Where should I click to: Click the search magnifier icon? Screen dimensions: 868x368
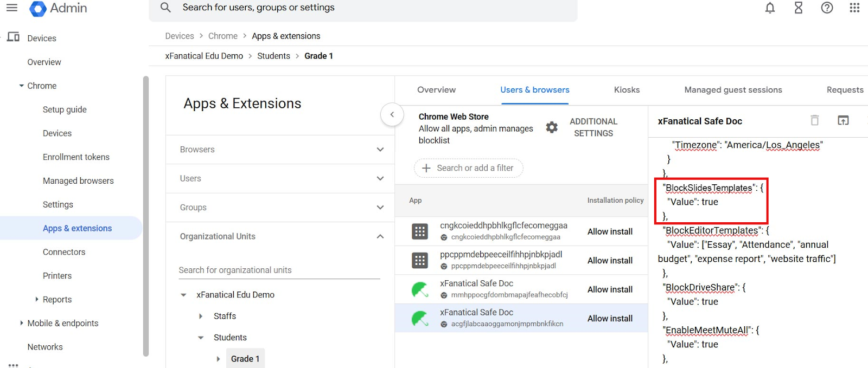click(165, 8)
